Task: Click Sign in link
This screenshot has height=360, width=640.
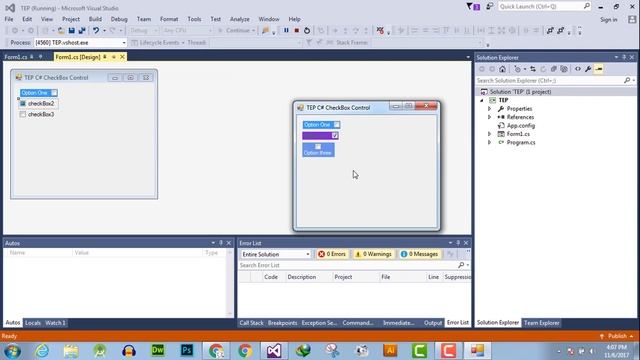Action: click(x=609, y=20)
